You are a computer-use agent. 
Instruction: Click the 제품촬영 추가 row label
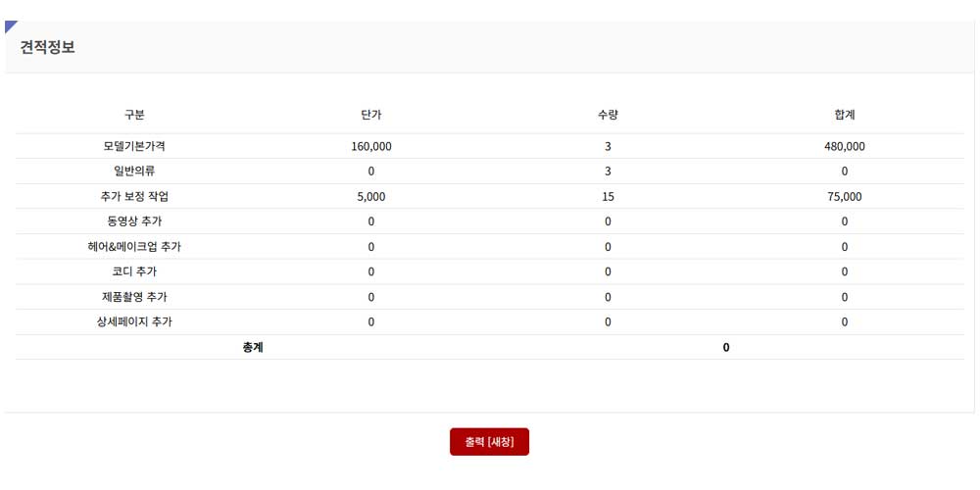click(x=134, y=297)
